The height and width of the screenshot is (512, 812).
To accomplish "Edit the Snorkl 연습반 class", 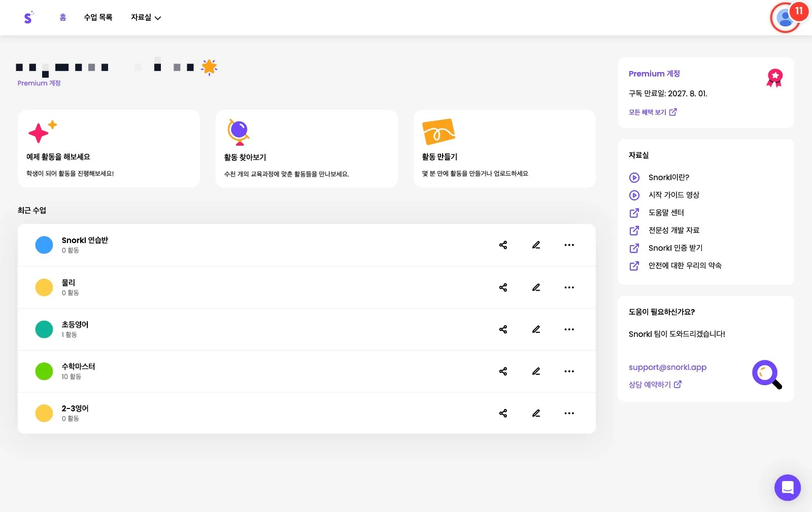I will click(x=536, y=245).
